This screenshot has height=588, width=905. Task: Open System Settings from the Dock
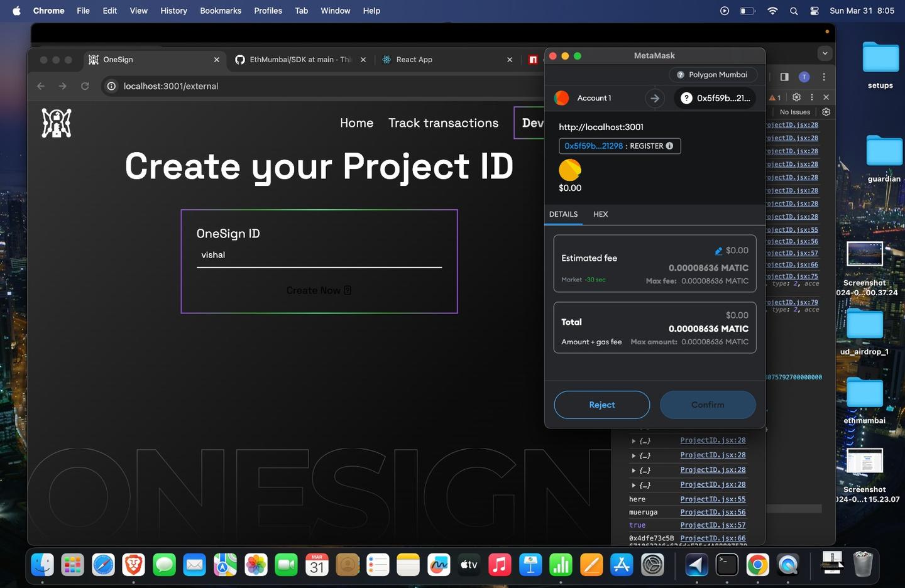point(652,565)
